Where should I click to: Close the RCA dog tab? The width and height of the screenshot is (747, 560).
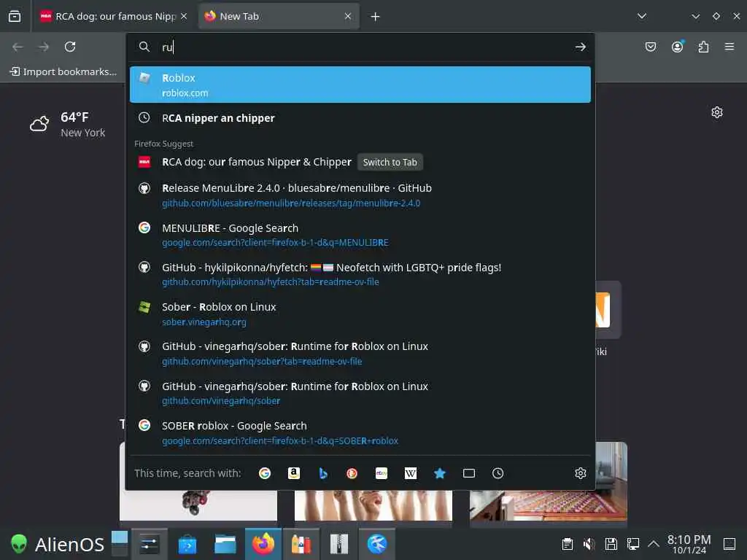184,16
